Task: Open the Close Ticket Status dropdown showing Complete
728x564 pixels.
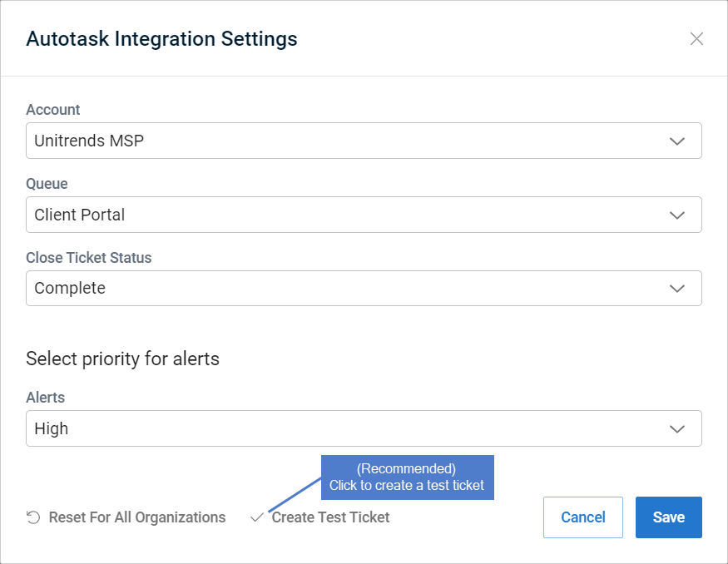Action: tap(364, 289)
